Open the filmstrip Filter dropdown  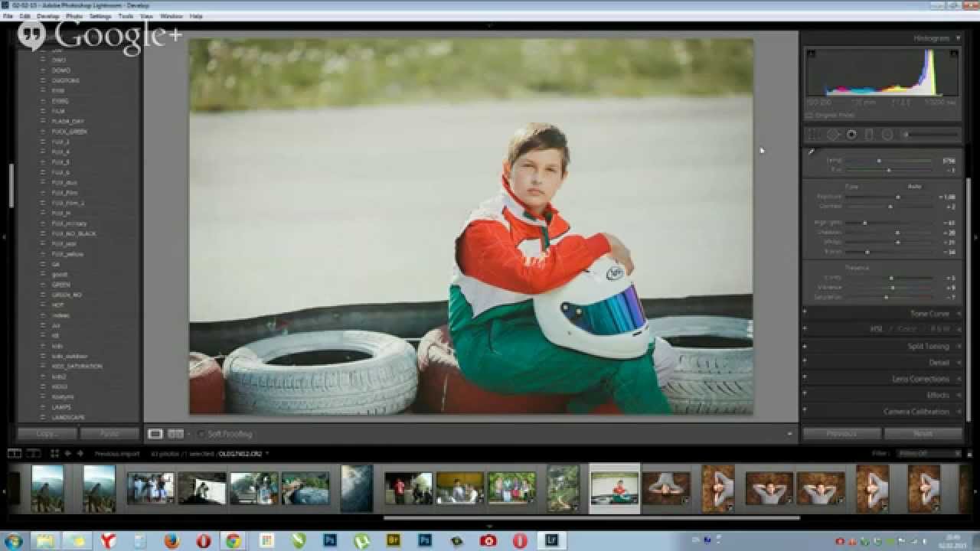pos(929,454)
